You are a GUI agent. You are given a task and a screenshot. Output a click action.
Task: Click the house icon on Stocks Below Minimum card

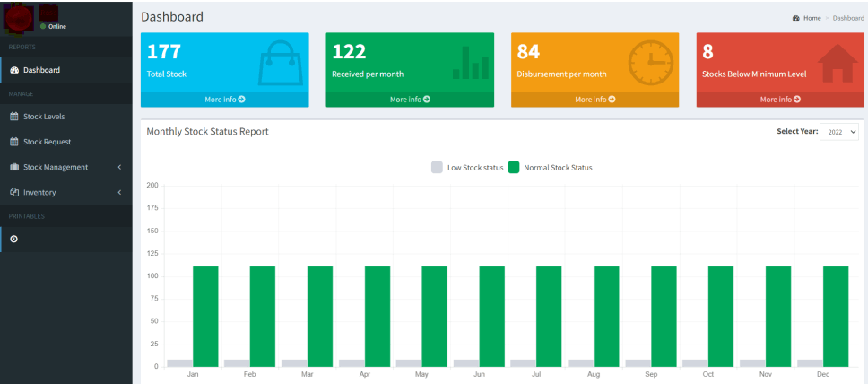(837, 63)
